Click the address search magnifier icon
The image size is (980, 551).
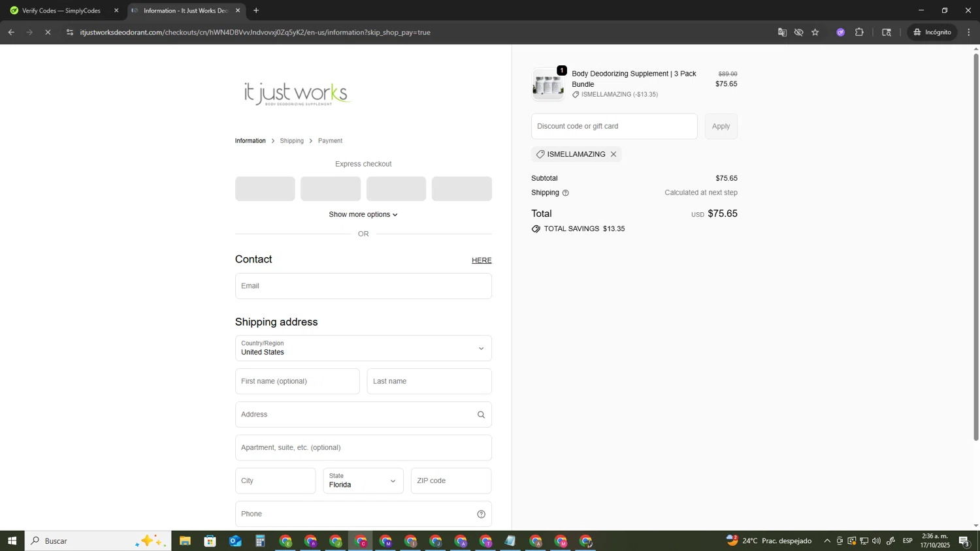(x=482, y=415)
